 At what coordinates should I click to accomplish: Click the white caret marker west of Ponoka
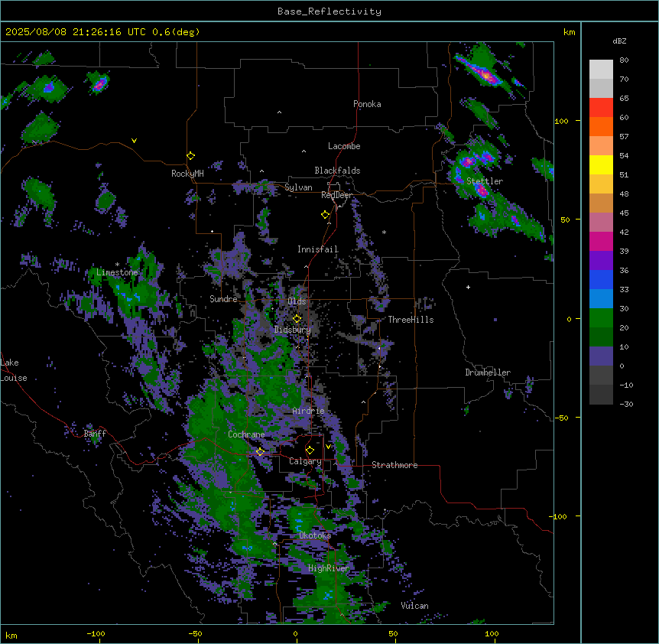tap(279, 112)
